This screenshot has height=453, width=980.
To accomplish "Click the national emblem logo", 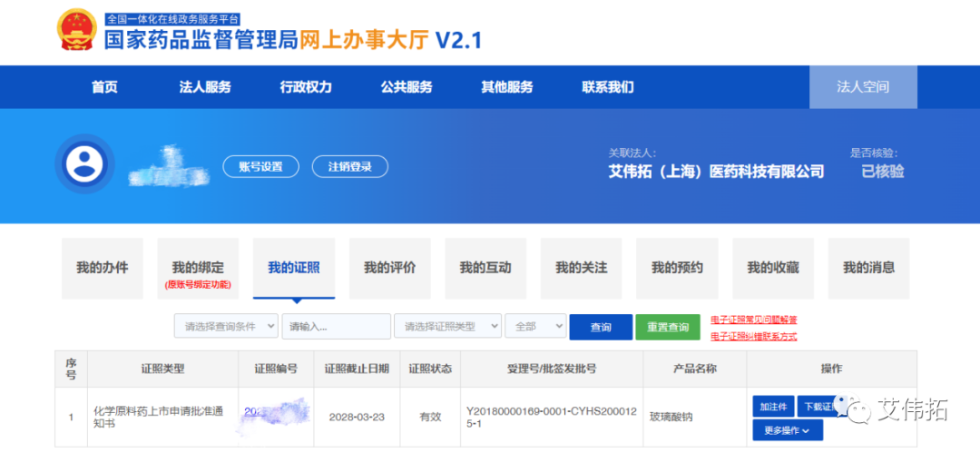I will (x=76, y=30).
